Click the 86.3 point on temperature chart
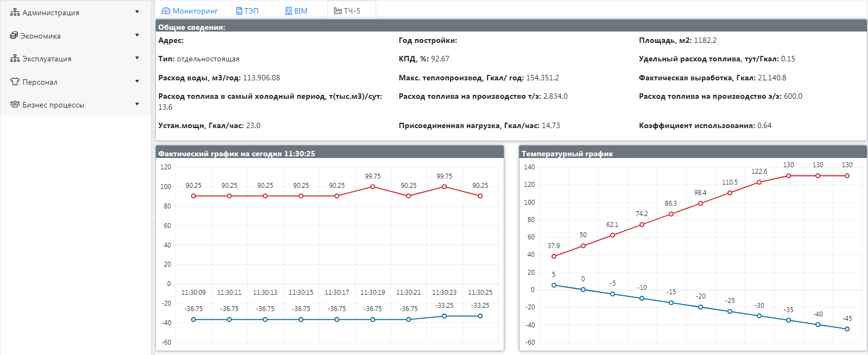 671,214
